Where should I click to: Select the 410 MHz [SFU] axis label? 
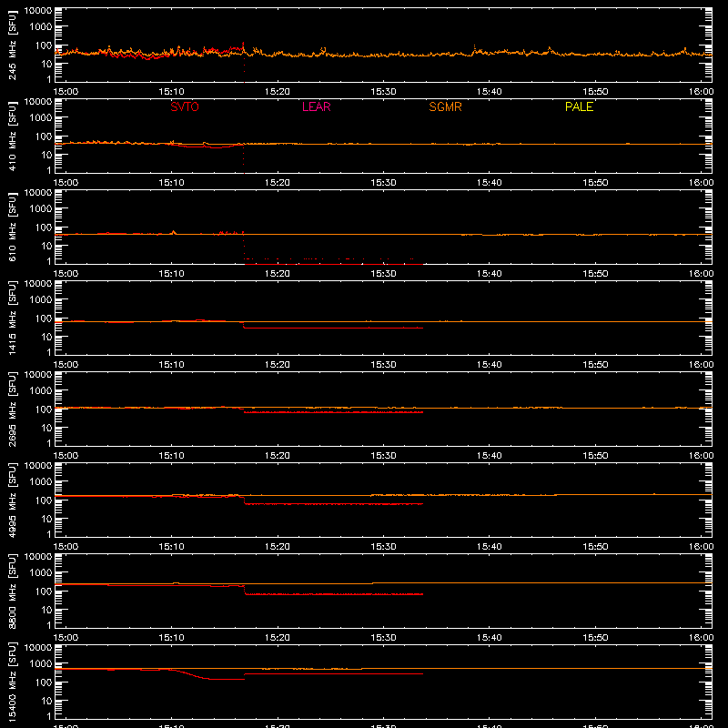(x=12, y=136)
